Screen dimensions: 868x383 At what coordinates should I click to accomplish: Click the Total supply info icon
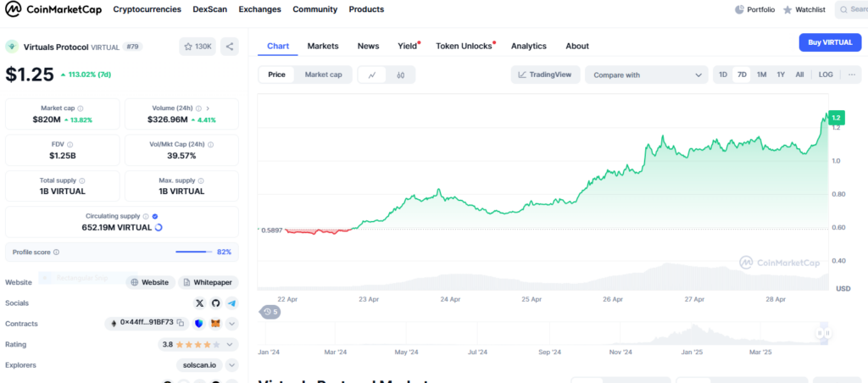point(82,180)
